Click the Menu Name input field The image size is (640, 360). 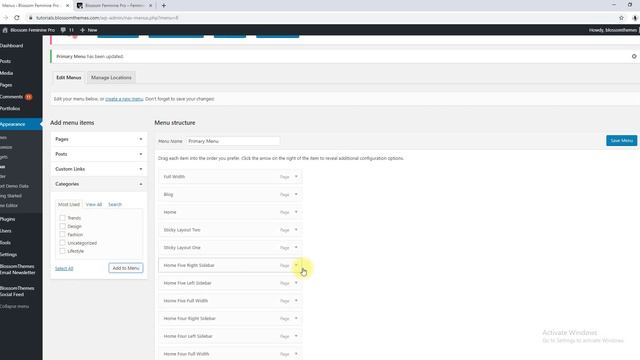pyautogui.click(x=233, y=141)
